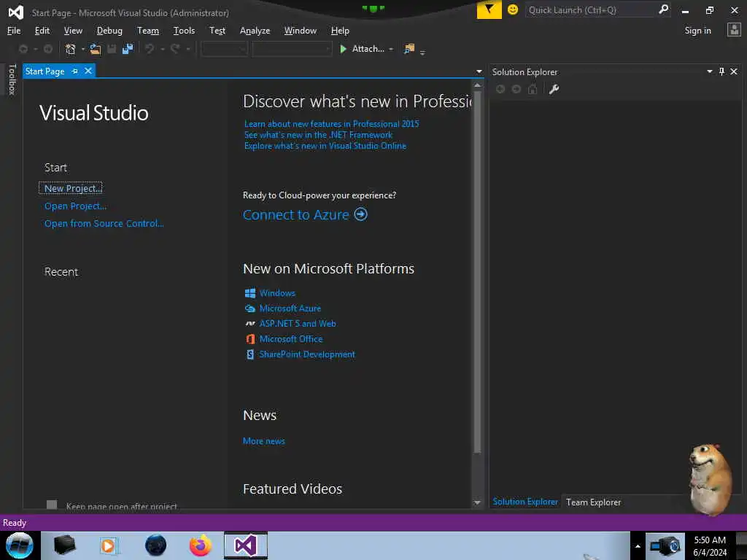Open the Solution Platforms combo box
This screenshot has width=747, height=560.
pyautogui.click(x=292, y=49)
